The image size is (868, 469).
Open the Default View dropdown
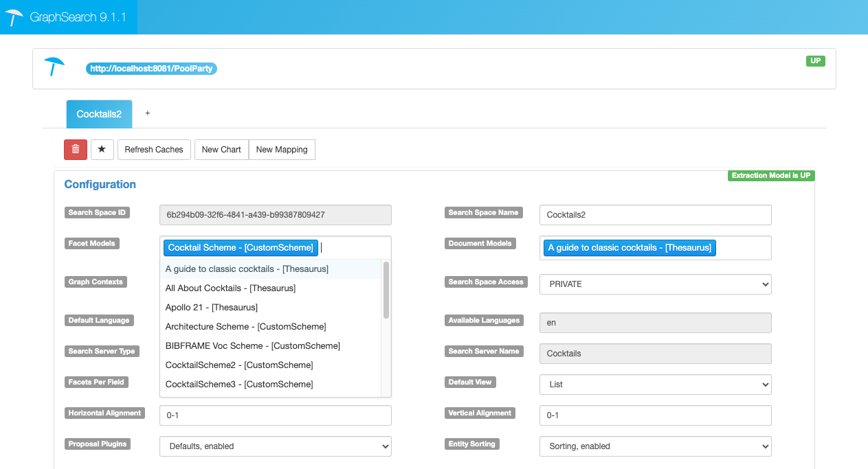click(656, 385)
